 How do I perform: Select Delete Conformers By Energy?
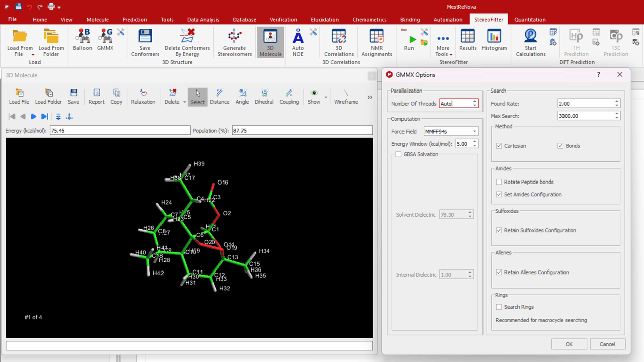pos(187,42)
